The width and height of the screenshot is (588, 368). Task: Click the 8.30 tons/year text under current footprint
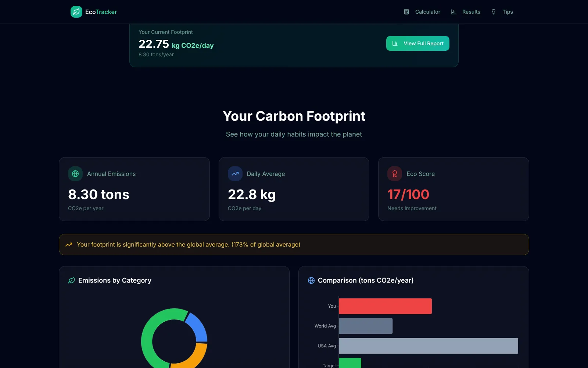[156, 54]
